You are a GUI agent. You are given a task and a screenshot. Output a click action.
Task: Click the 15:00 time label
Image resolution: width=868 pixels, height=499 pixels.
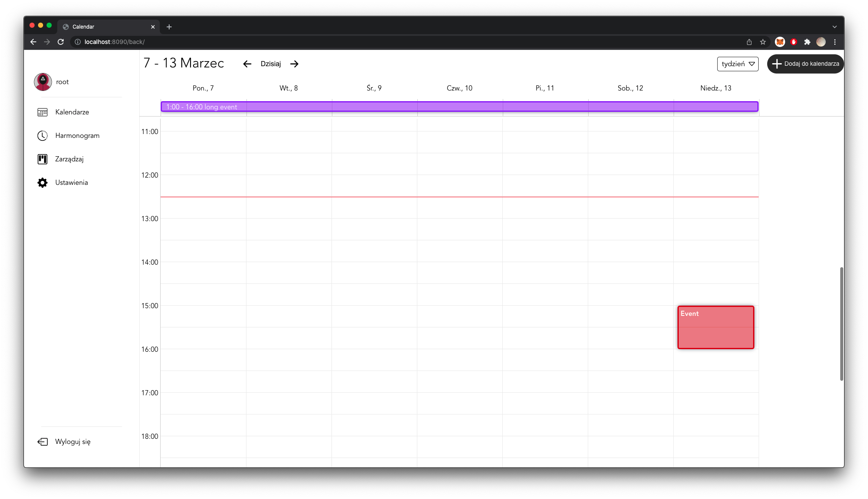150,306
